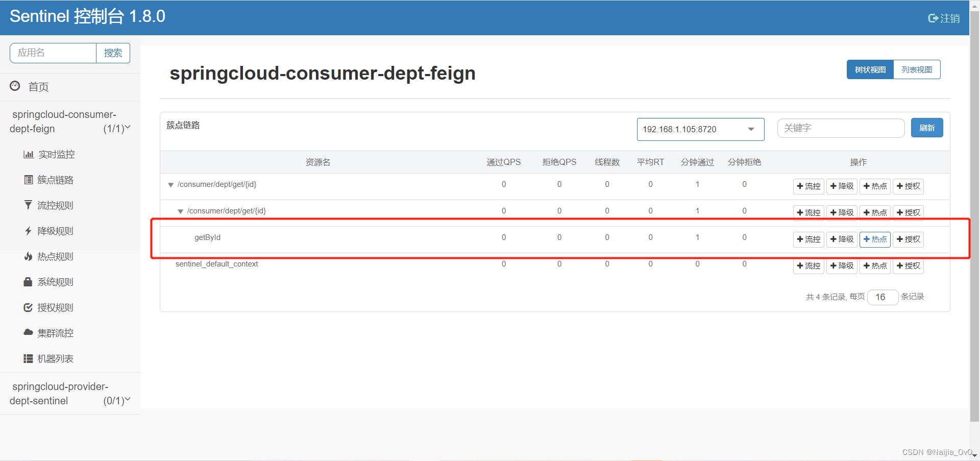The height and width of the screenshot is (461, 980).
Task: Collapse the top-level /consumer/dept/get/{id} tree node
Action: (171, 185)
